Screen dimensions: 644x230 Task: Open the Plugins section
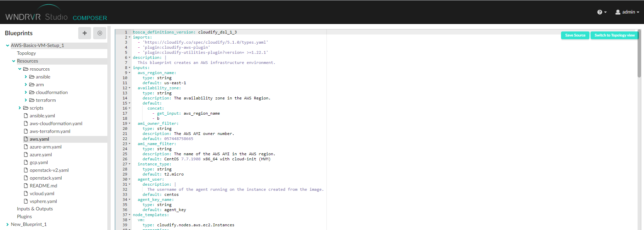(x=24, y=216)
